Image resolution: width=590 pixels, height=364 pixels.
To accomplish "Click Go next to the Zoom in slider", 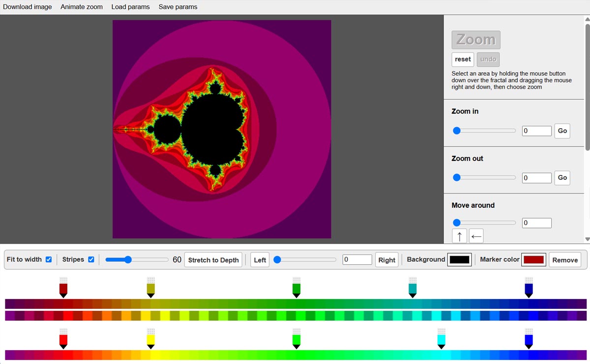I will coord(562,131).
